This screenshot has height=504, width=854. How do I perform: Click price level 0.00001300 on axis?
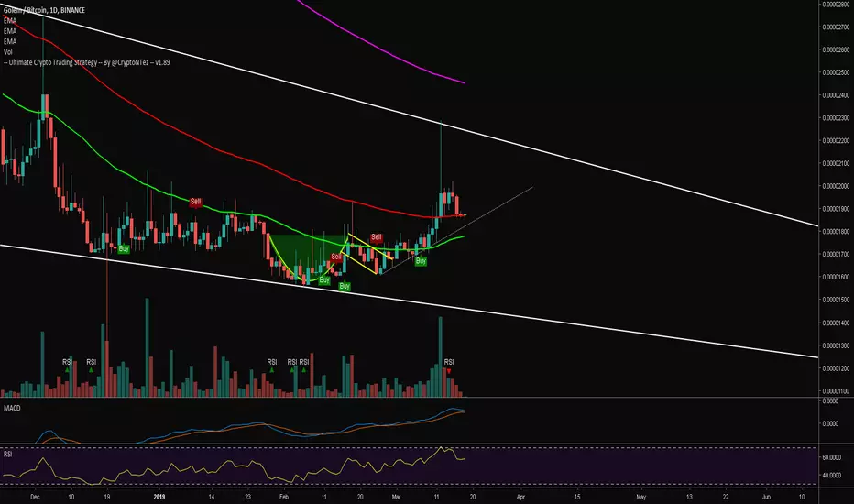point(836,345)
